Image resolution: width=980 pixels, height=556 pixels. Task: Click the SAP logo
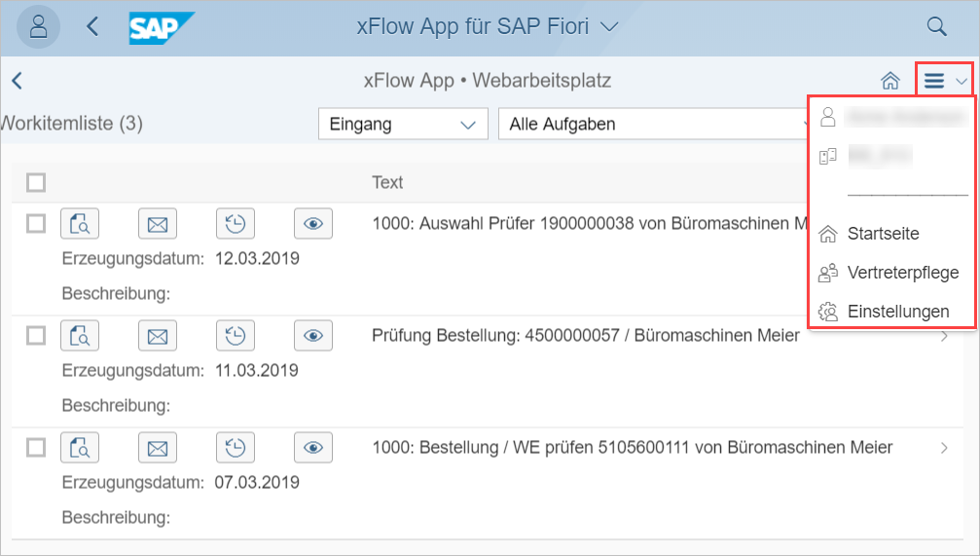162,27
